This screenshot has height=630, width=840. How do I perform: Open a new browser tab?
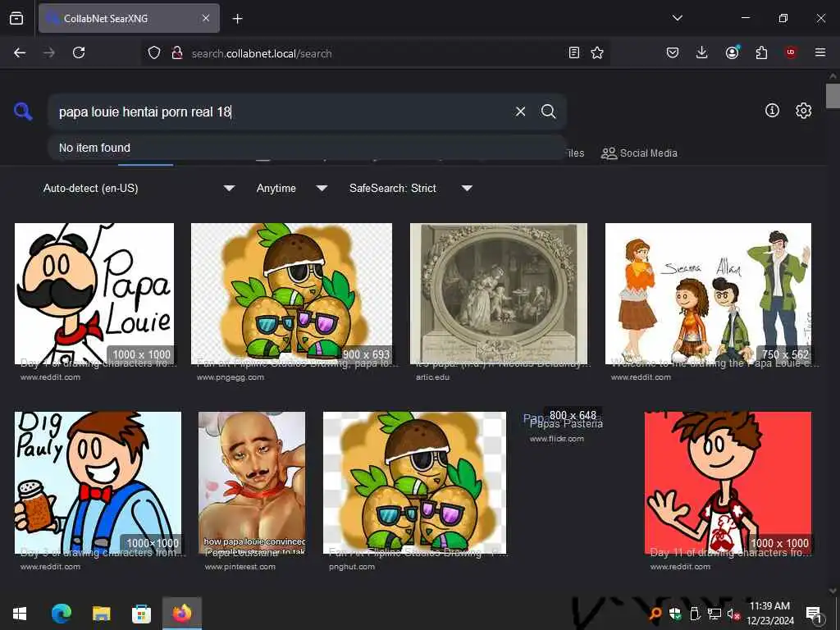pyautogui.click(x=237, y=19)
